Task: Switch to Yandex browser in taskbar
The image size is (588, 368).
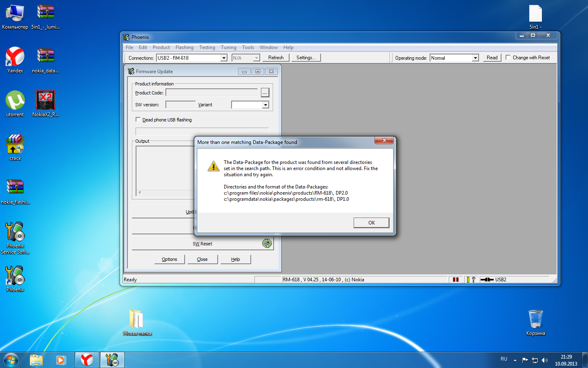Action: coord(87,360)
